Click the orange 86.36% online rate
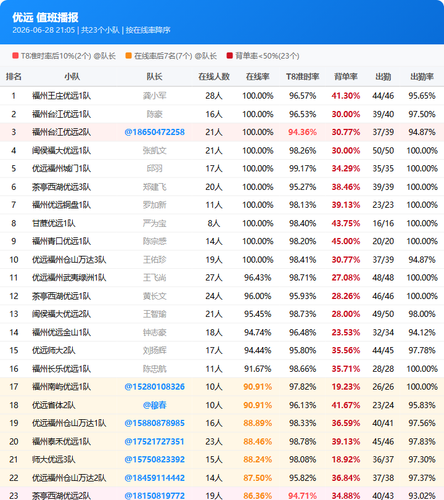 coord(258,496)
